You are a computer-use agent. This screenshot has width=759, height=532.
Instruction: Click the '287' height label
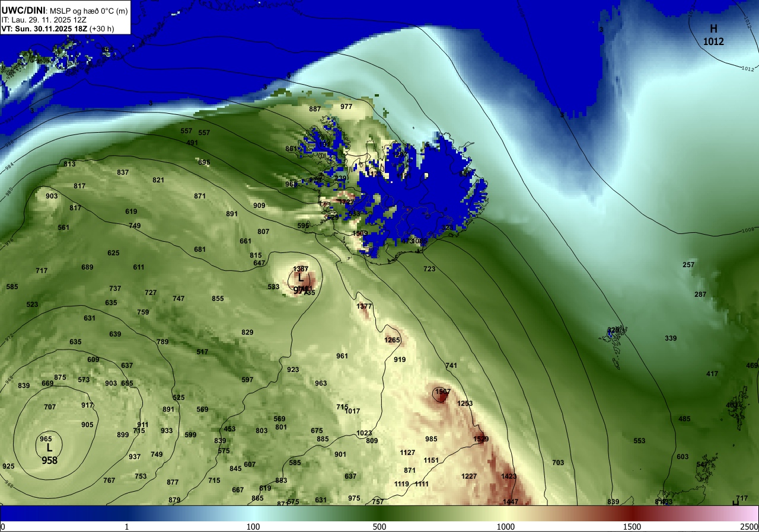coord(700,294)
